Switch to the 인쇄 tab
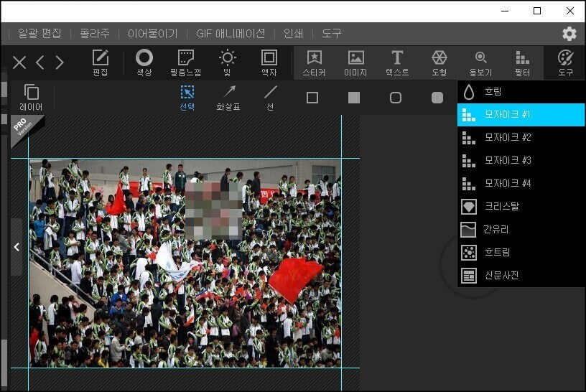The image size is (586, 392). (x=294, y=33)
